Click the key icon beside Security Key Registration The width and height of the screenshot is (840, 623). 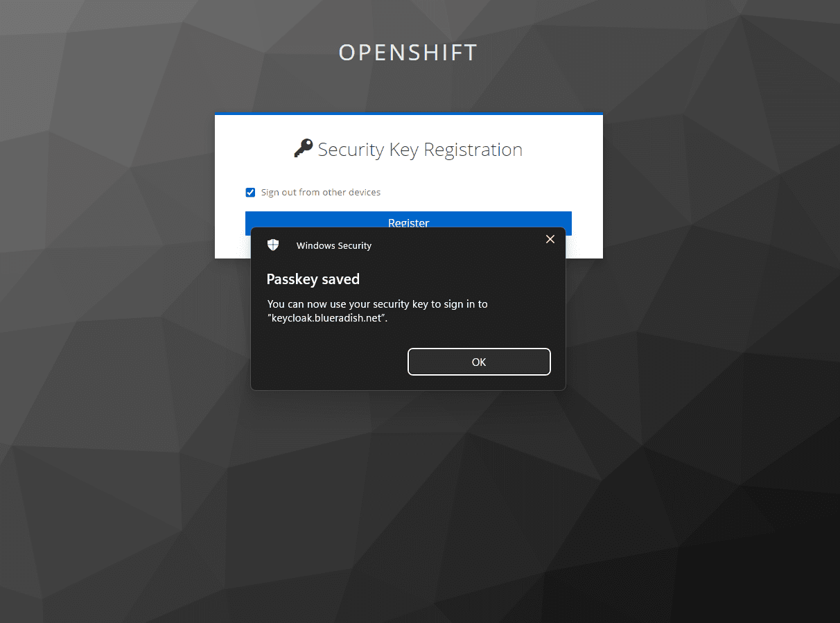point(303,148)
